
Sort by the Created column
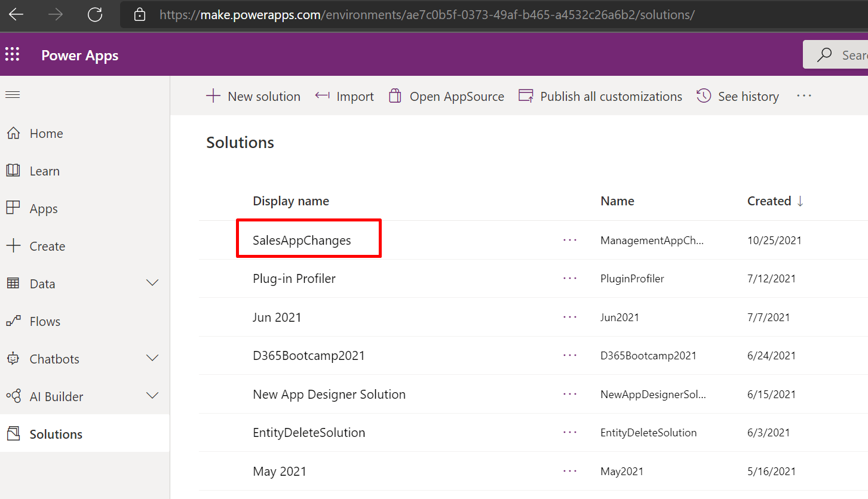coord(775,201)
